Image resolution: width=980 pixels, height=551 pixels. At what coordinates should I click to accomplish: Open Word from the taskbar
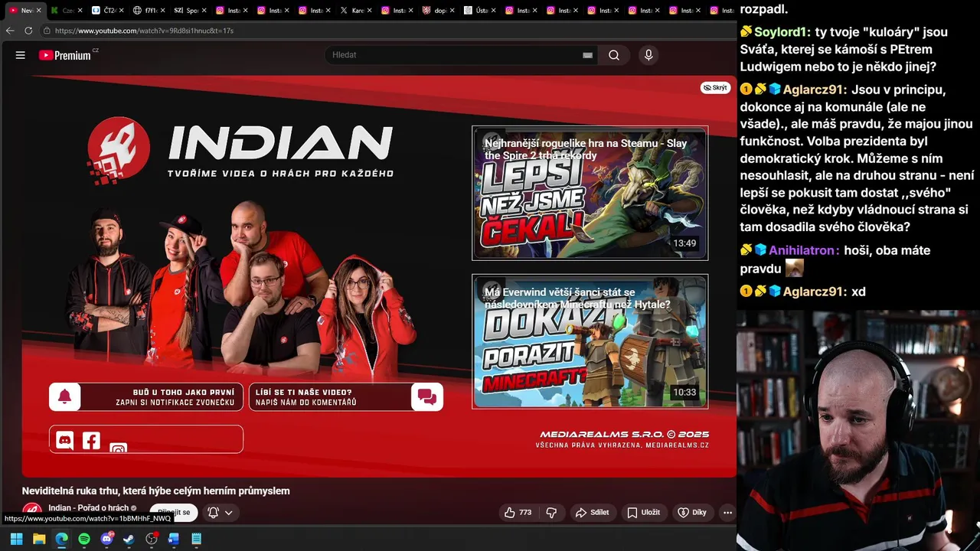[174, 539]
